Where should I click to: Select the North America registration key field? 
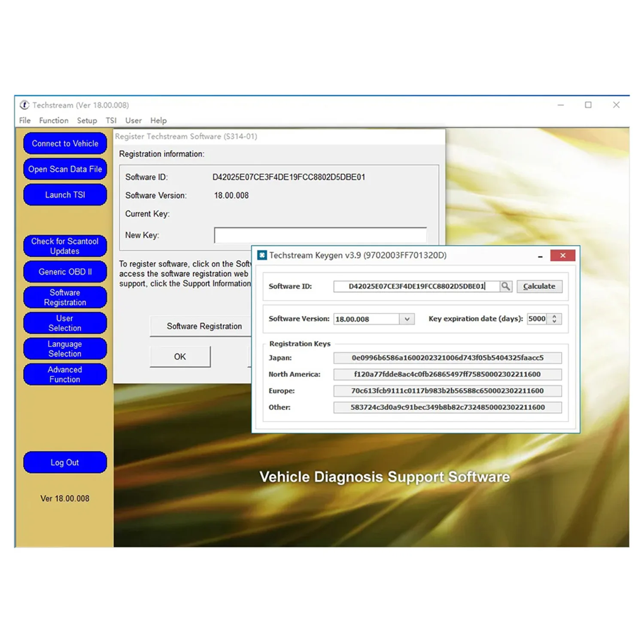[x=447, y=374]
